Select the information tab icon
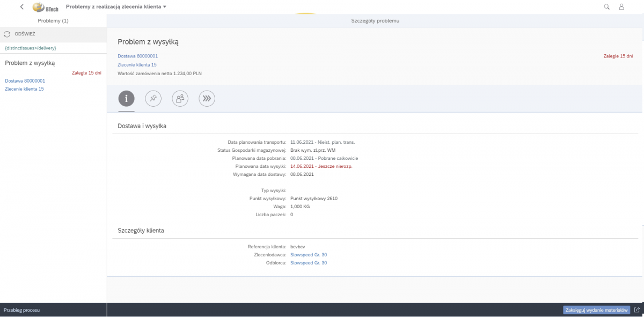644x317 pixels. click(126, 98)
